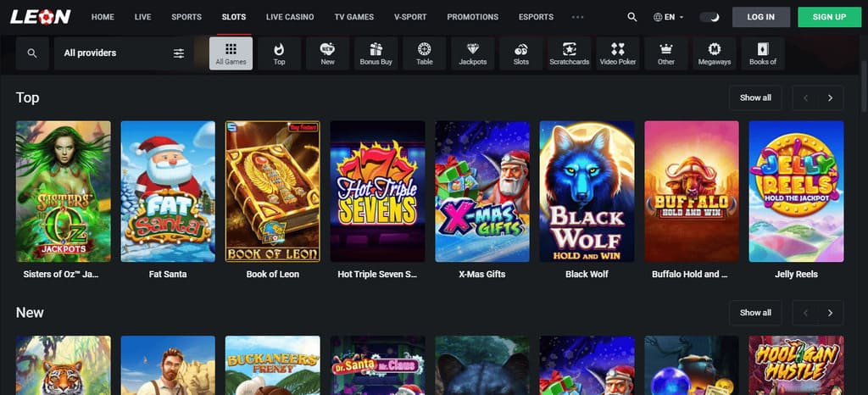
Task: Open Buckaneers Frenzy thumbnail in New row
Action: (x=272, y=365)
